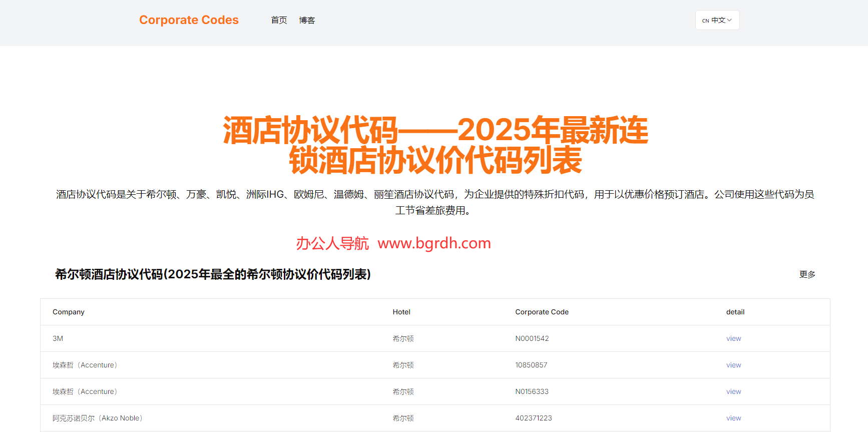The image size is (868, 432).
Task: Click the Corporate Codes site logo
Action: (189, 20)
